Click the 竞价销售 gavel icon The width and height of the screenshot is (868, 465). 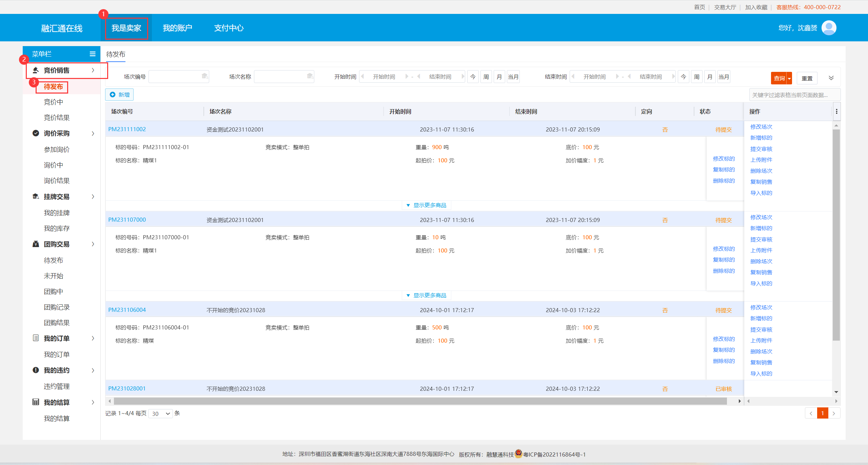click(36, 70)
